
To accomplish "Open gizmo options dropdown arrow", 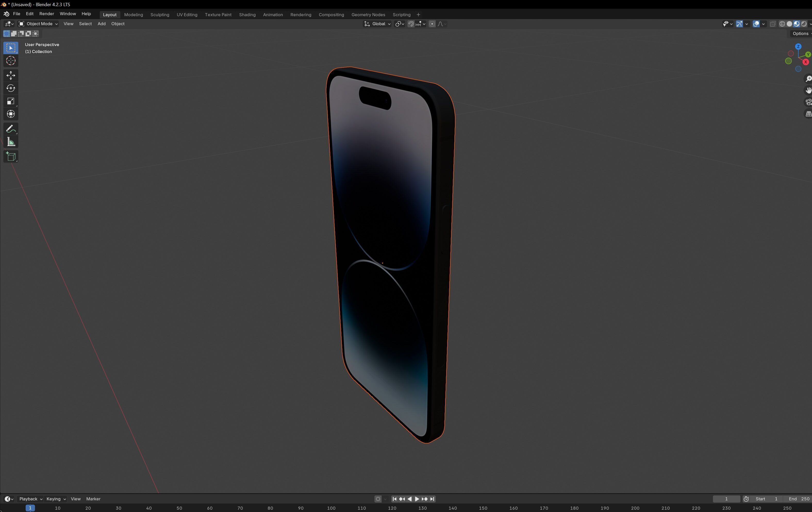I will pyautogui.click(x=747, y=24).
